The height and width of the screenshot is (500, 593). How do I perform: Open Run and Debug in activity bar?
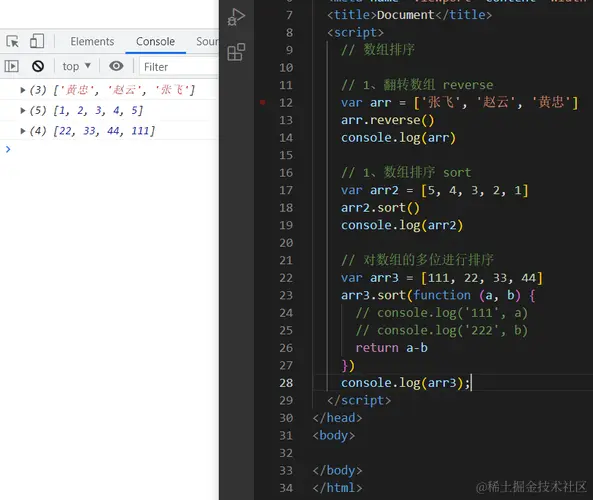pos(236,17)
